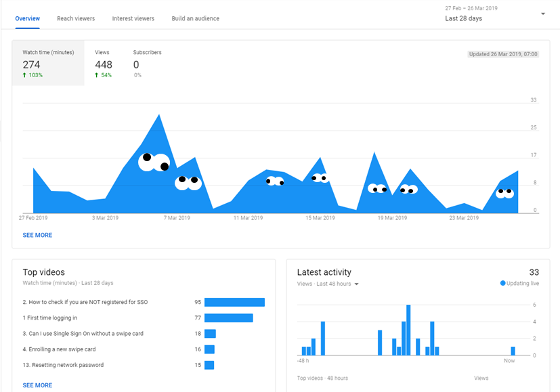560x392 pixels.
Task: Click SEE MORE under Top videos
Action: pos(37,385)
